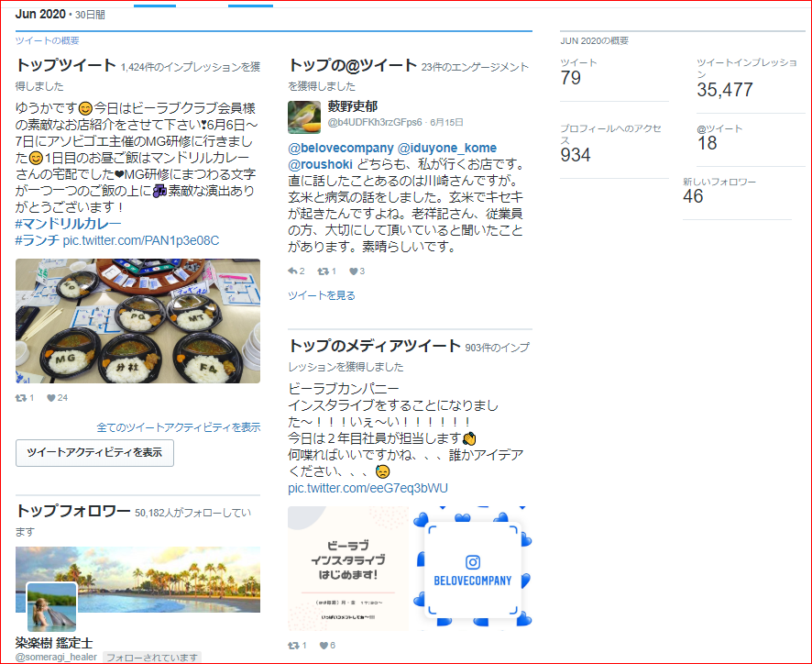This screenshot has width=812, height=664.
Task: Open the curry lunch boxes photo
Action: [137, 321]
